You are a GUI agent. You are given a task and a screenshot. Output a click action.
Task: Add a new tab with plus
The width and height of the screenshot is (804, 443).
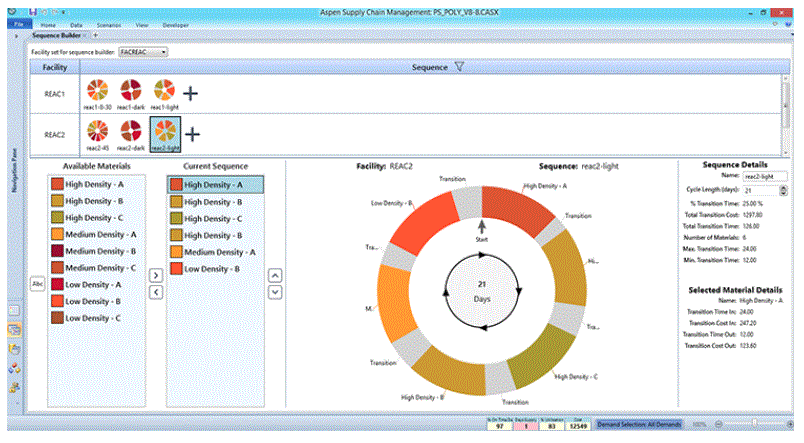tap(95, 35)
